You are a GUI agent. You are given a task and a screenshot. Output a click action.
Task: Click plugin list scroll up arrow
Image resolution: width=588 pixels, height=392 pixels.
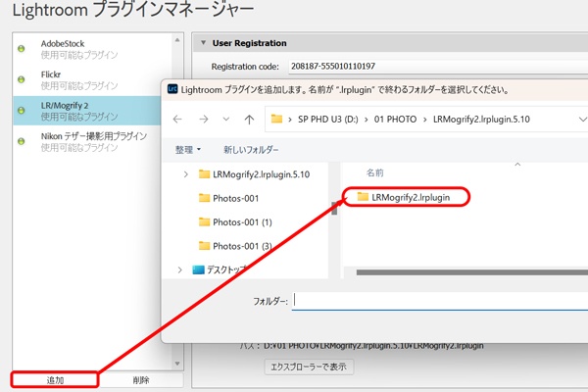click(x=177, y=40)
